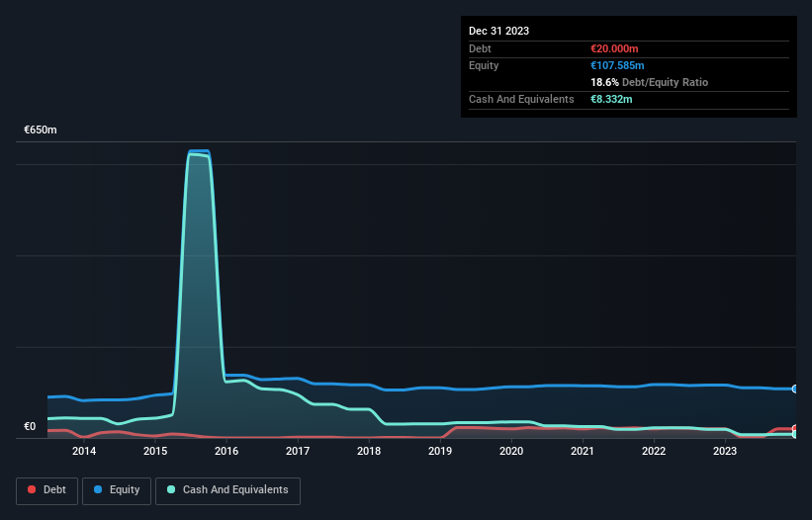Select the red Debt endpoint marker on chart
This screenshot has width=812, height=520.
pos(795,428)
